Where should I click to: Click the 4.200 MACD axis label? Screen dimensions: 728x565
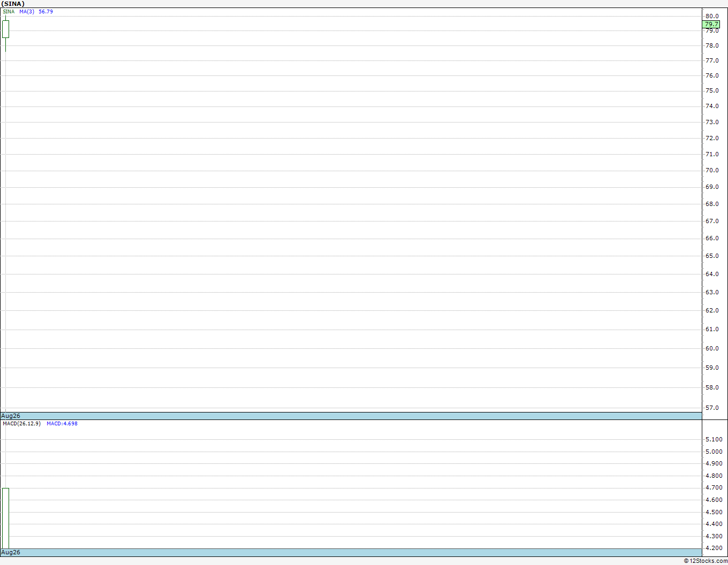(x=714, y=548)
